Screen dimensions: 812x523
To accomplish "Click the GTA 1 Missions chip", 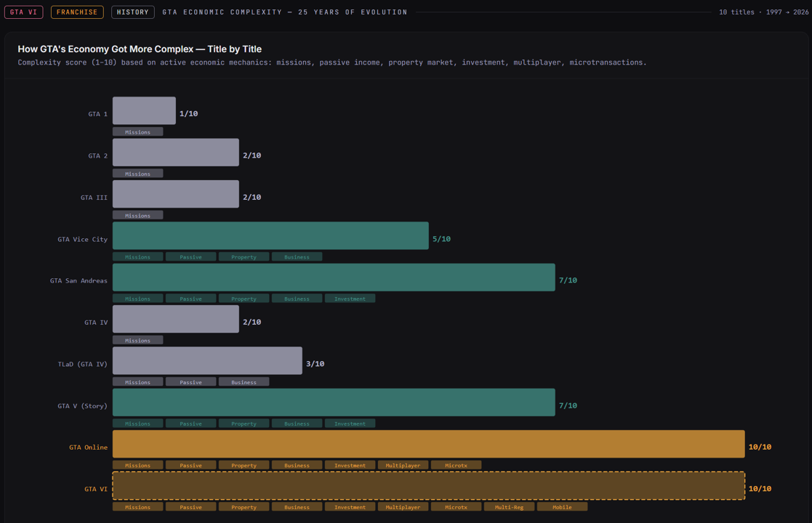I will click(137, 132).
